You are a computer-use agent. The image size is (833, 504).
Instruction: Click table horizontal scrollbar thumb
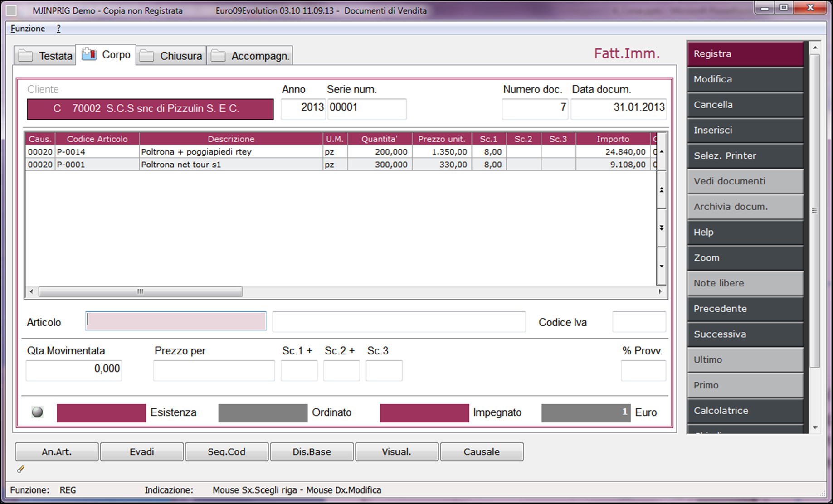click(140, 291)
